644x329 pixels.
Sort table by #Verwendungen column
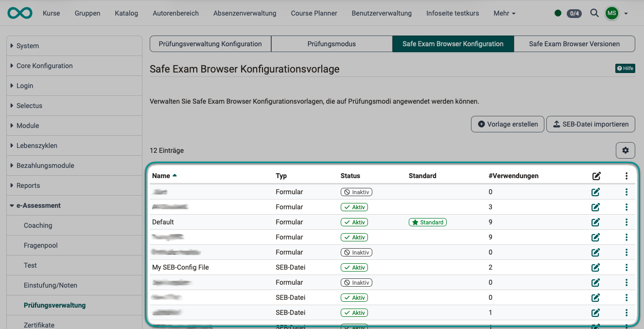pyautogui.click(x=514, y=176)
